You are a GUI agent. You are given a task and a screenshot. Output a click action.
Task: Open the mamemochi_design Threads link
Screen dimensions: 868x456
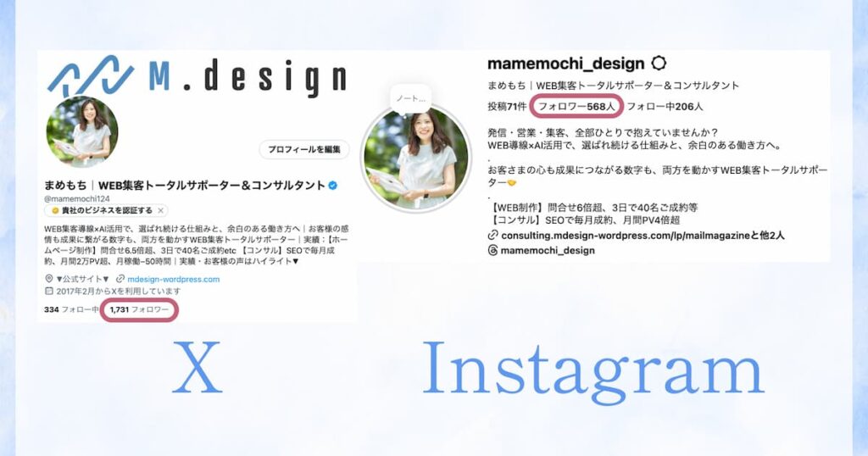coord(548,250)
